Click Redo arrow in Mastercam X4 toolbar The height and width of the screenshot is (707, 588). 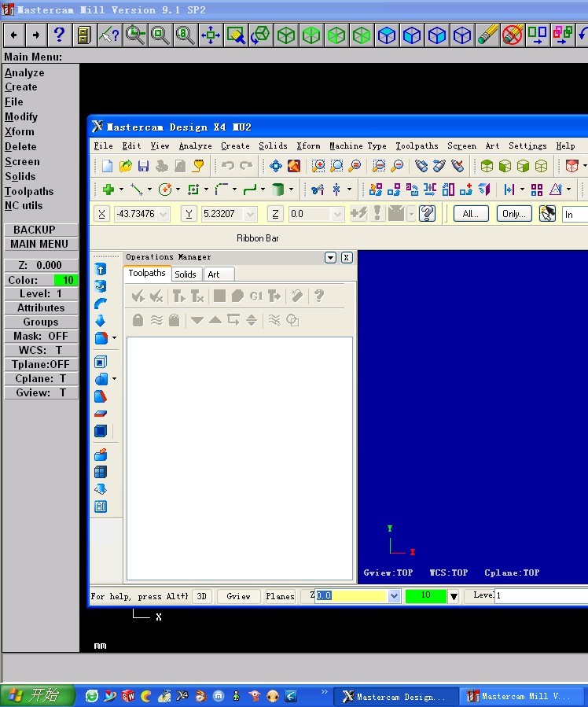point(246,166)
